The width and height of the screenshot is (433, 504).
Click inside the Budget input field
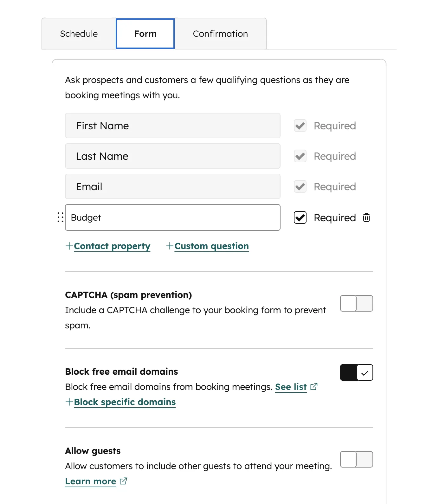pos(173,217)
